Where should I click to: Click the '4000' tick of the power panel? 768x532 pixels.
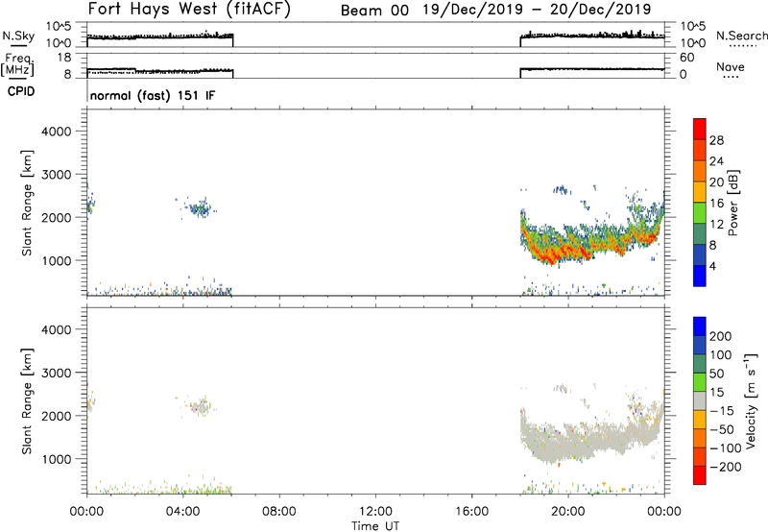tap(56, 132)
